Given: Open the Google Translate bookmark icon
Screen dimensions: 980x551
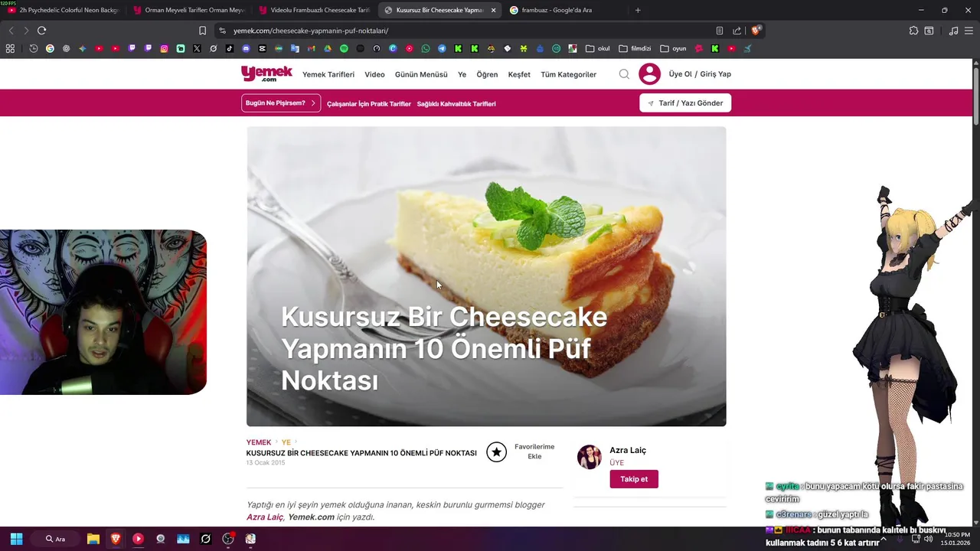Looking at the screenshot, I should [x=295, y=48].
